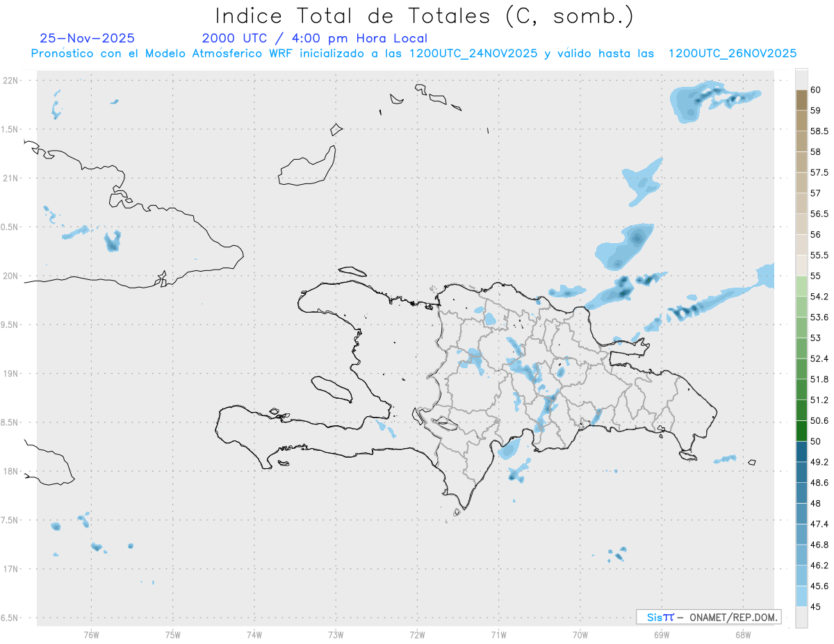Click the '72W' longitude label
The width and height of the screenshot is (834, 644).
pos(417,634)
